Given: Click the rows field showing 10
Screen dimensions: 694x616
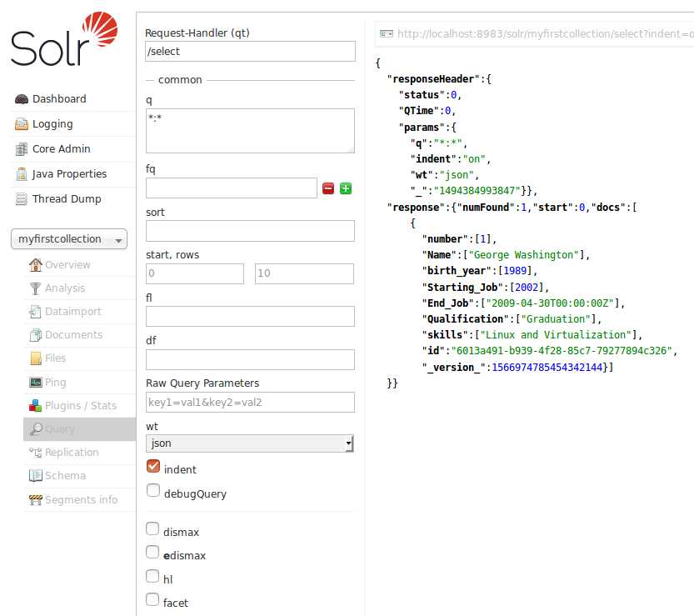Looking at the screenshot, I should tap(304, 273).
